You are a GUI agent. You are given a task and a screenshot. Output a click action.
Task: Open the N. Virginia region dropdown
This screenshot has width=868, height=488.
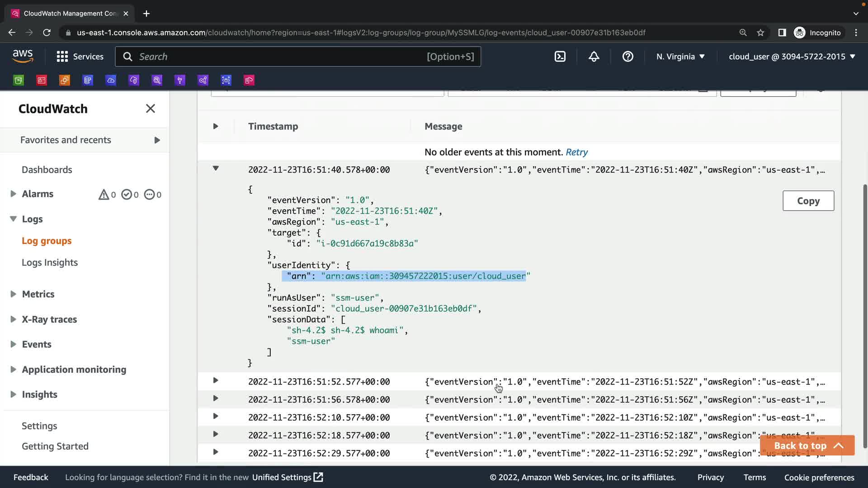(680, 56)
